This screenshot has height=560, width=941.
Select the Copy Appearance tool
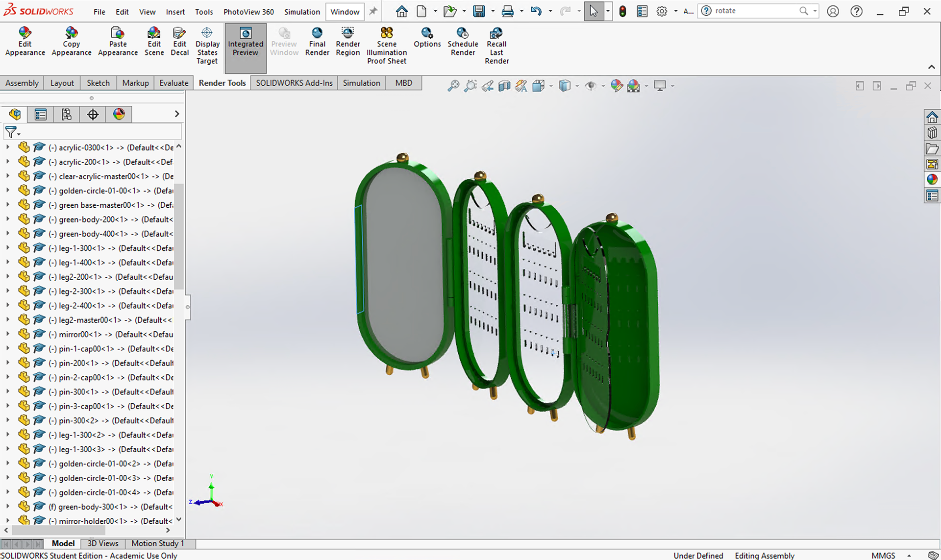click(x=72, y=42)
